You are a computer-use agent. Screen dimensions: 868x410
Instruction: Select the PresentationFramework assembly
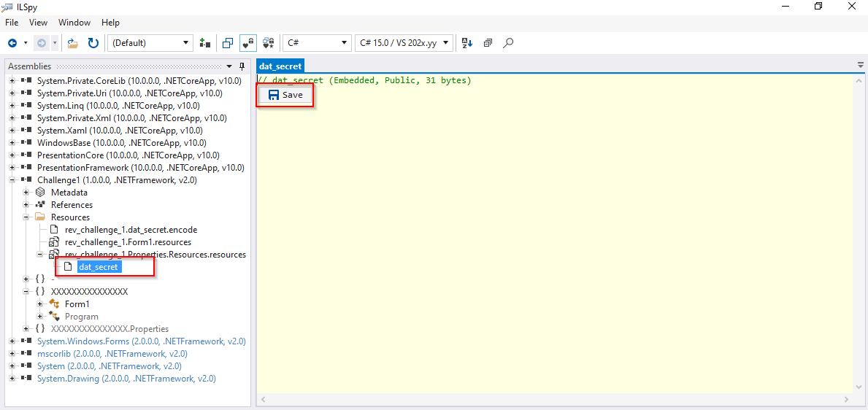tap(141, 168)
